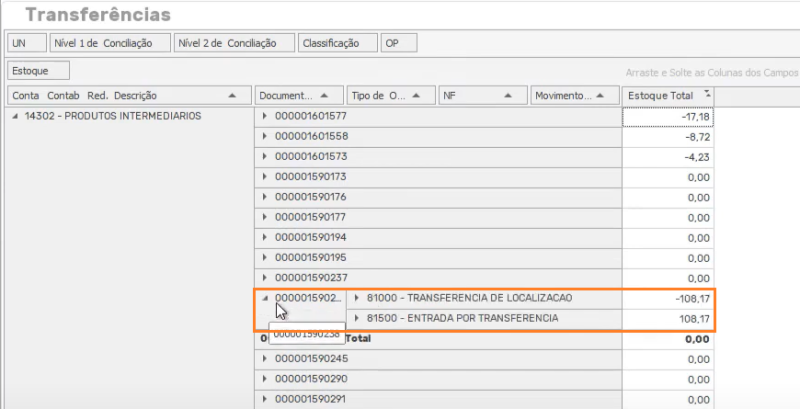Select the bold 0,00 value in Total row
Viewport: 800px width, 409px height.
pyautogui.click(x=668, y=339)
